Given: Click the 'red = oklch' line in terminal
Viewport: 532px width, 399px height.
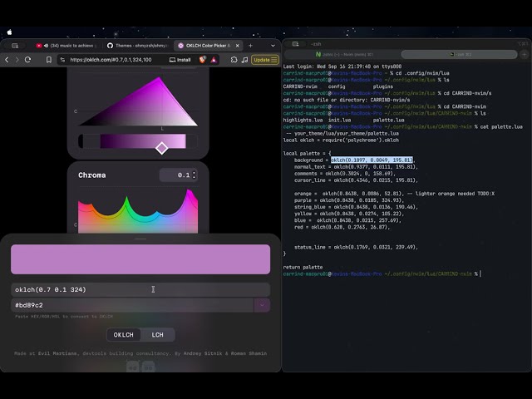Looking at the screenshot, I should [342, 227].
